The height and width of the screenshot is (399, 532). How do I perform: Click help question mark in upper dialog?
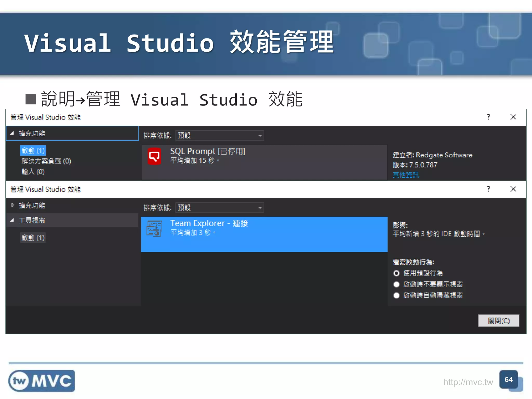pos(488,117)
